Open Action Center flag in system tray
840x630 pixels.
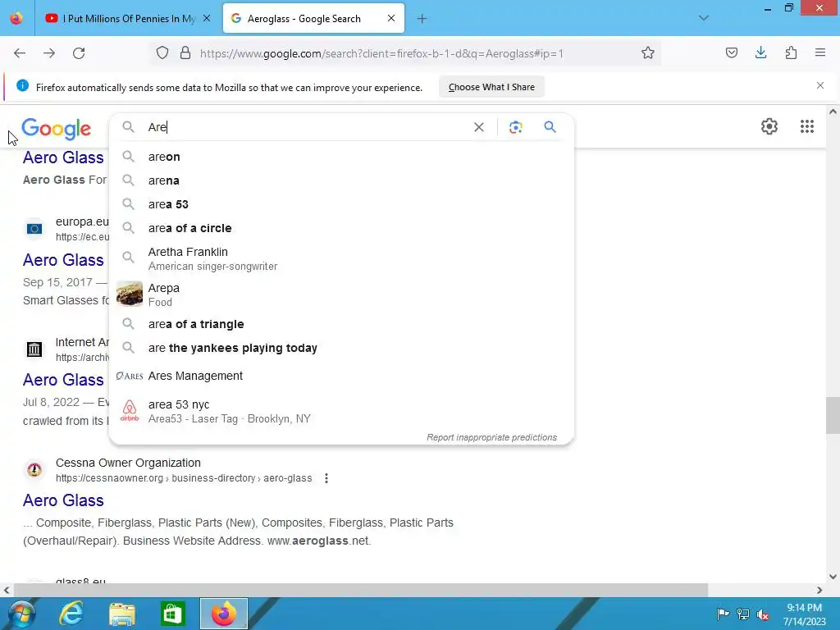(x=723, y=614)
